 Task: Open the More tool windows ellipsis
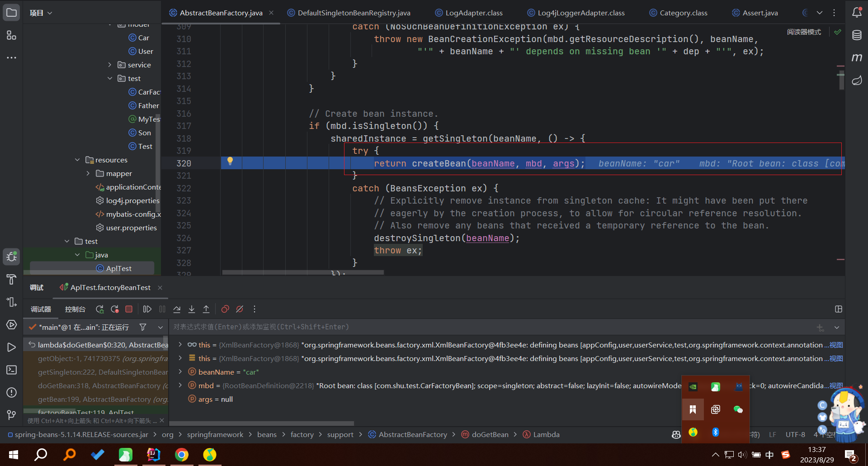pos(11,57)
